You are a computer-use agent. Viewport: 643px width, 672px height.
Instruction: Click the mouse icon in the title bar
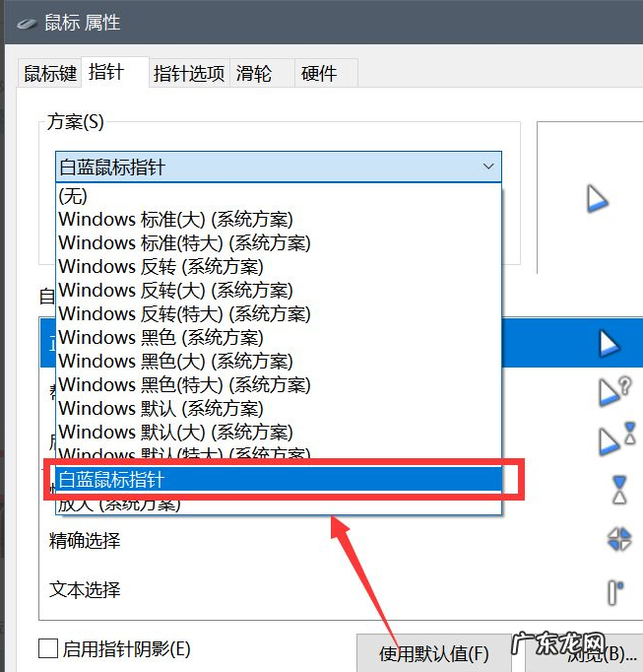pos(27,24)
